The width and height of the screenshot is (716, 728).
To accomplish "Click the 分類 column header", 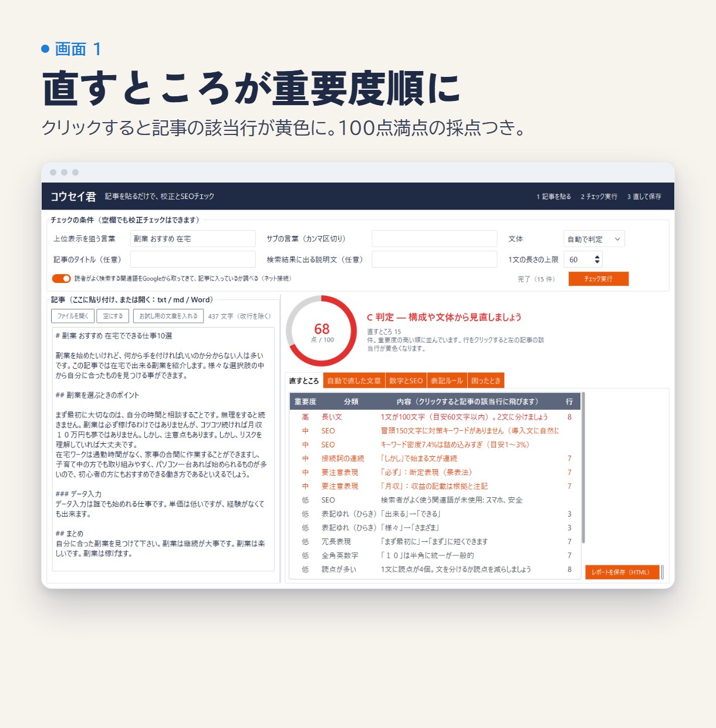I will (351, 402).
